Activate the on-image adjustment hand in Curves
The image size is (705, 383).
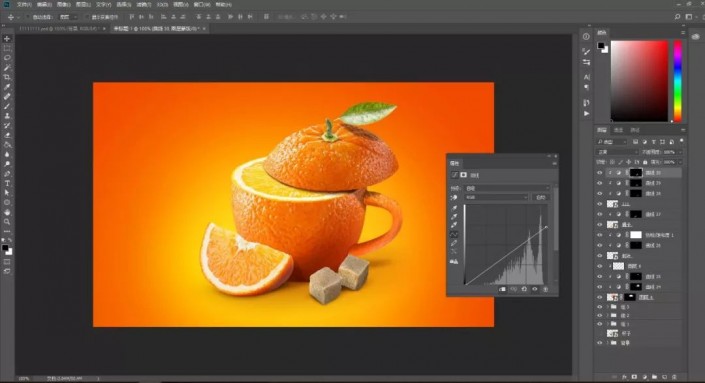[454, 197]
